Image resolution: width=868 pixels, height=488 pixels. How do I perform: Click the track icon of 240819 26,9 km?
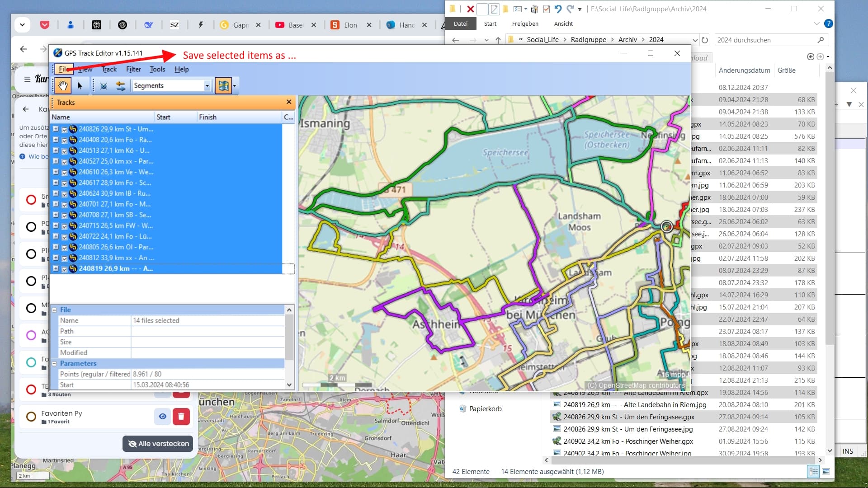point(73,268)
